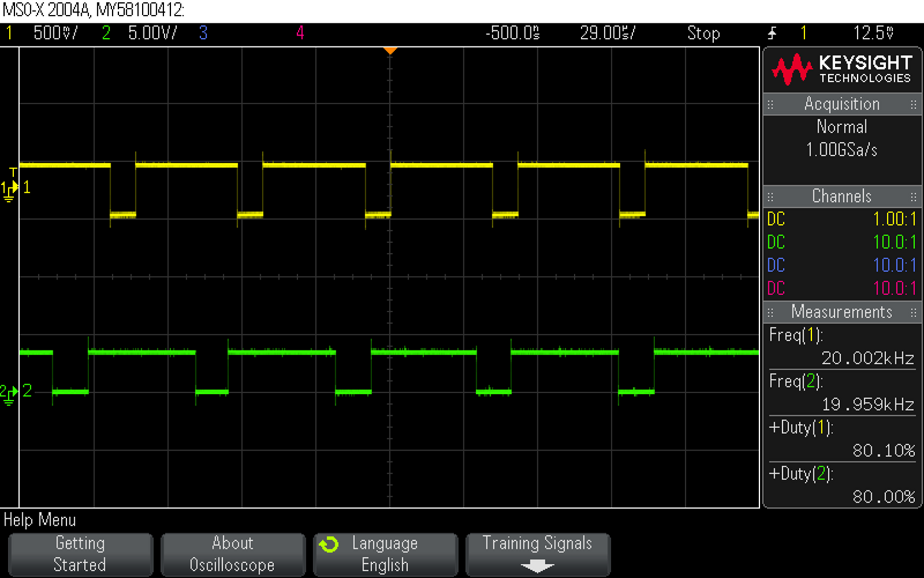Select channel 1 scale 500 mV indicator
The height and width of the screenshot is (578, 924).
pyautogui.click(x=55, y=33)
